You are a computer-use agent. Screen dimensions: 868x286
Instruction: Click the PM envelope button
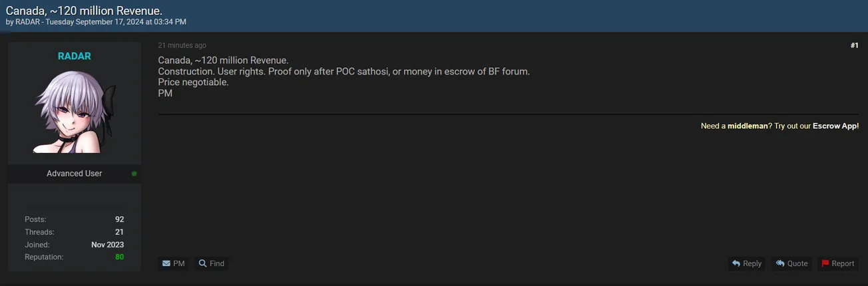click(173, 263)
